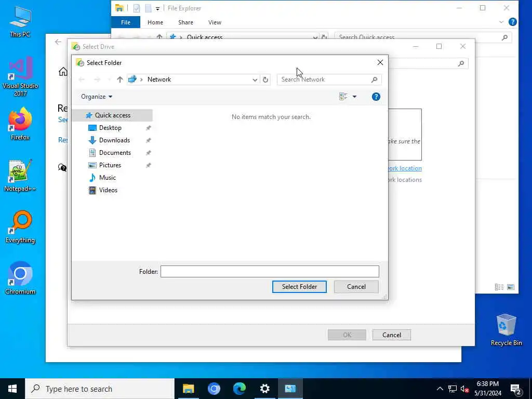Click the Home icon in the settings window
The width and height of the screenshot is (532, 399).
coord(63,72)
